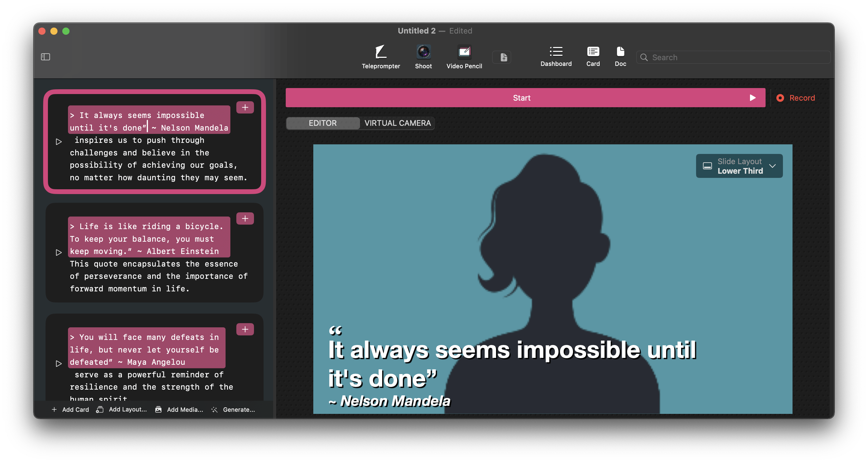
Task: Click plus button on Nelson Mandela card
Action: click(245, 108)
